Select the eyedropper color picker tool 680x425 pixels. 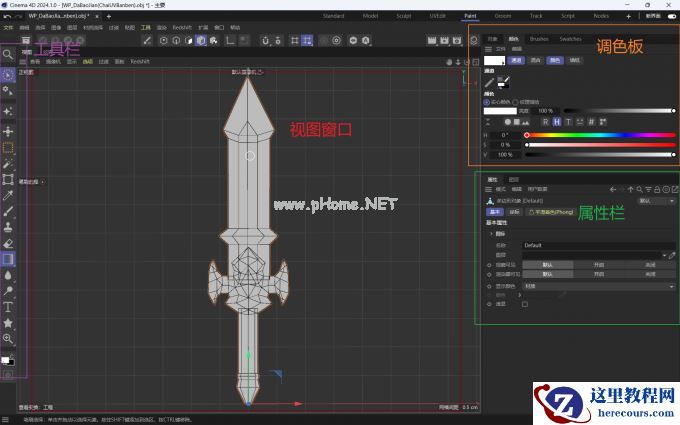point(8,194)
